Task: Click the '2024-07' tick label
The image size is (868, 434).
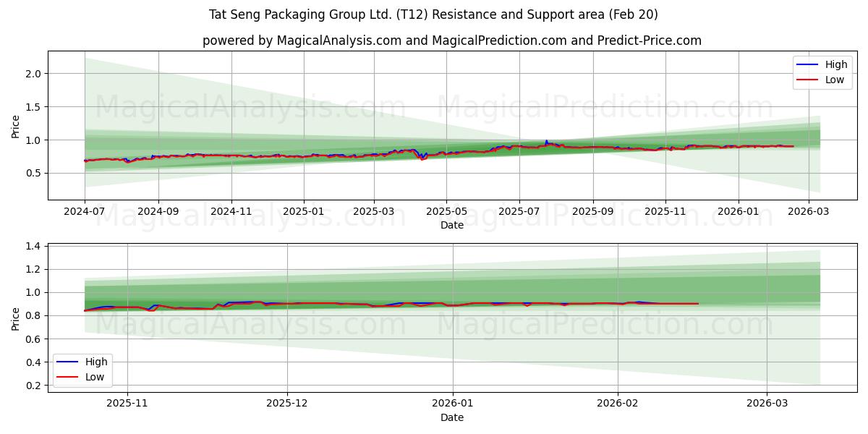Action: point(85,212)
